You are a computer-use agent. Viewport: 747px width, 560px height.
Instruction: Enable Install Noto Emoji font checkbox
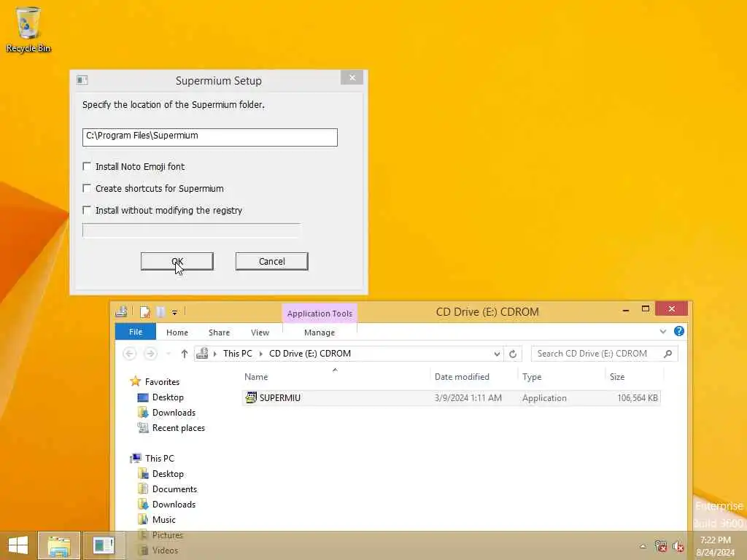pos(87,166)
